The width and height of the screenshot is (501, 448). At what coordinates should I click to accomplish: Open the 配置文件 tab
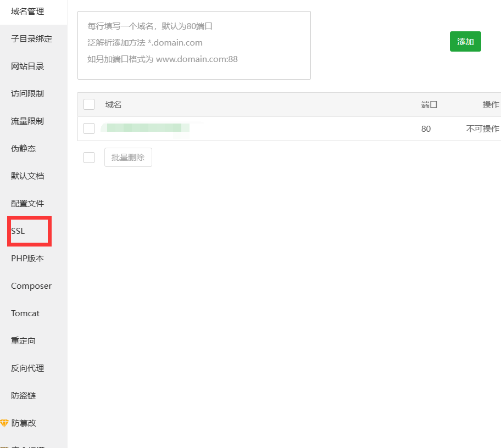click(x=27, y=204)
